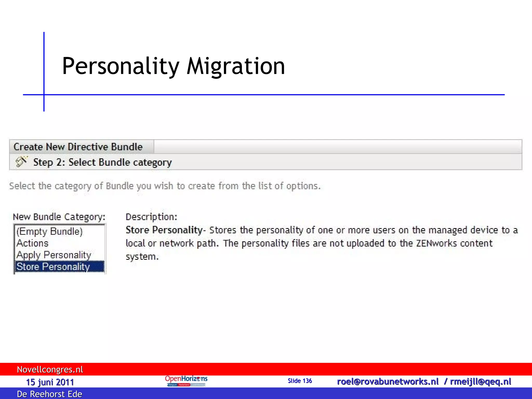This screenshot has width=532, height=399.
Task: Click bold Store Personality in the description
Action: point(164,230)
